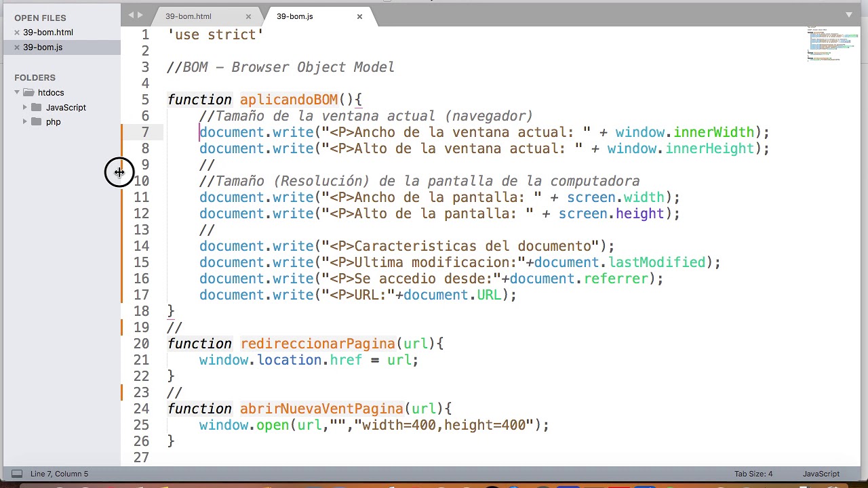The image size is (868, 488).
Task: Click lastModified on line 15
Action: pyautogui.click(x=657, y=262)
